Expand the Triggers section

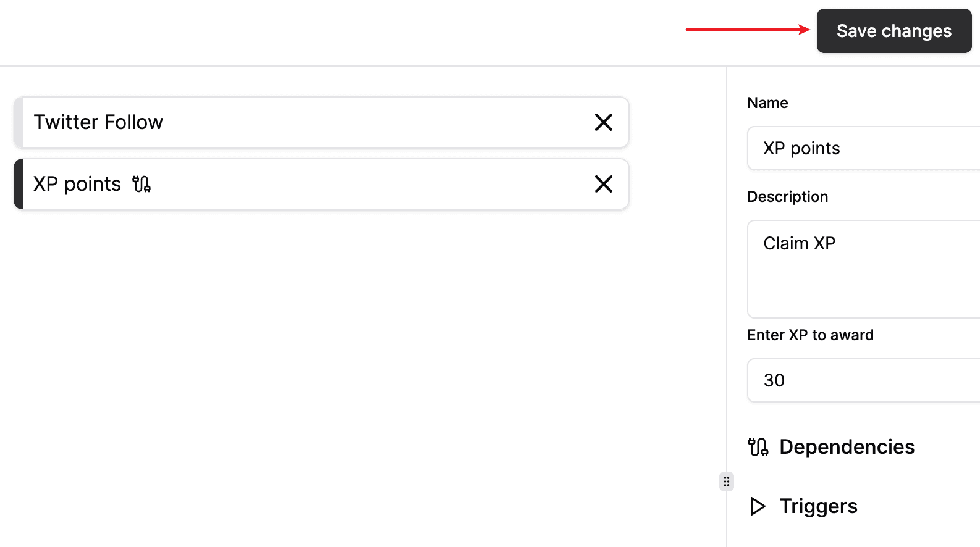click(803, 506)
